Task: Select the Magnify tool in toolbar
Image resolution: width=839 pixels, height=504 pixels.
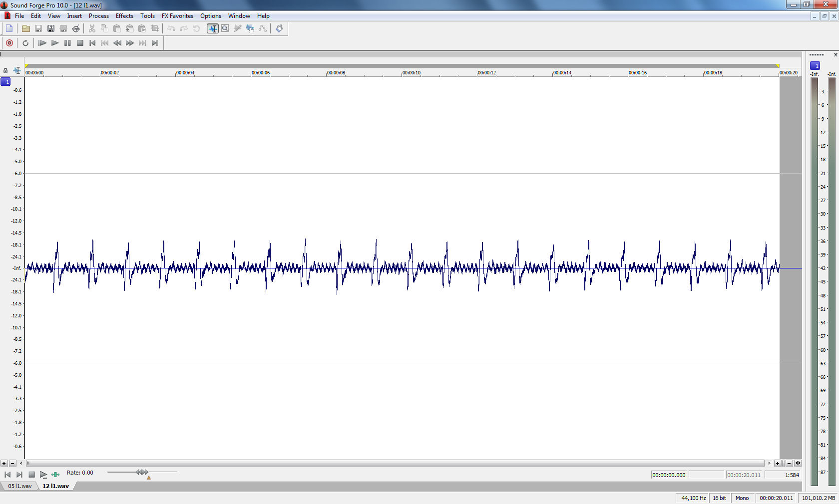Action: (225, 28)
